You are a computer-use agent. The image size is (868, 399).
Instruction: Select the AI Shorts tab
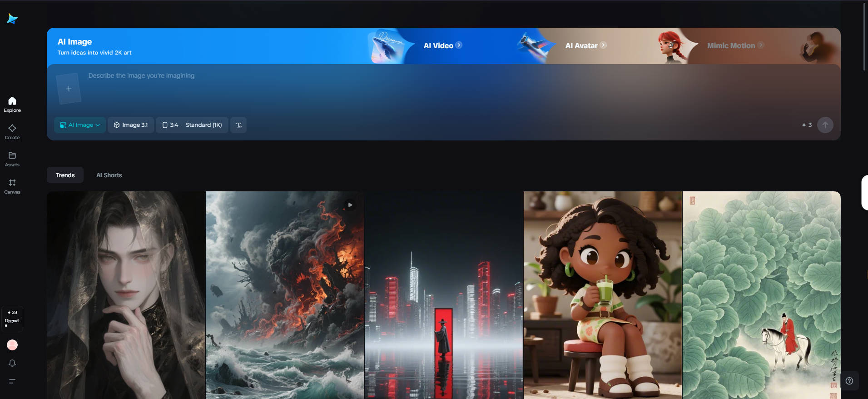coord(109,175)
